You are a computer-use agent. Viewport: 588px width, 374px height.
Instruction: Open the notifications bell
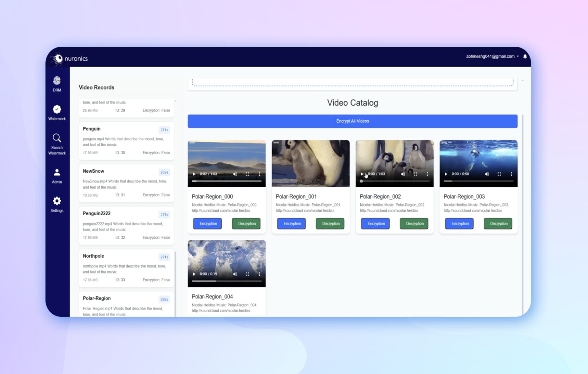pos(525,56)
